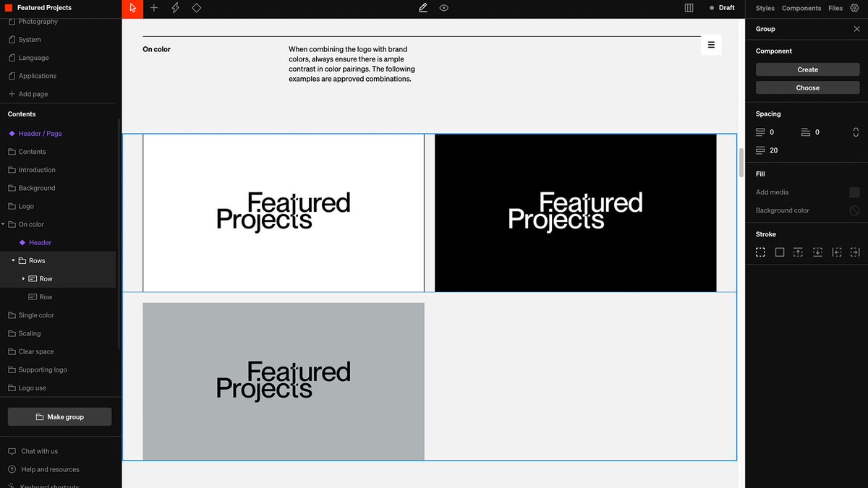Open settings gear in top right
Image resolution: width=868 pixels, height=488 pixels.
(x=854, y=8)
